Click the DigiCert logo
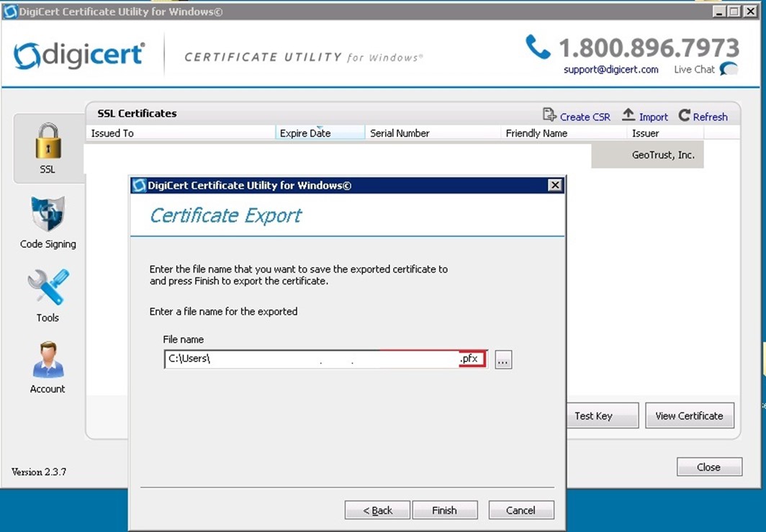The image size is (766, 532). [x=79, y=55]
